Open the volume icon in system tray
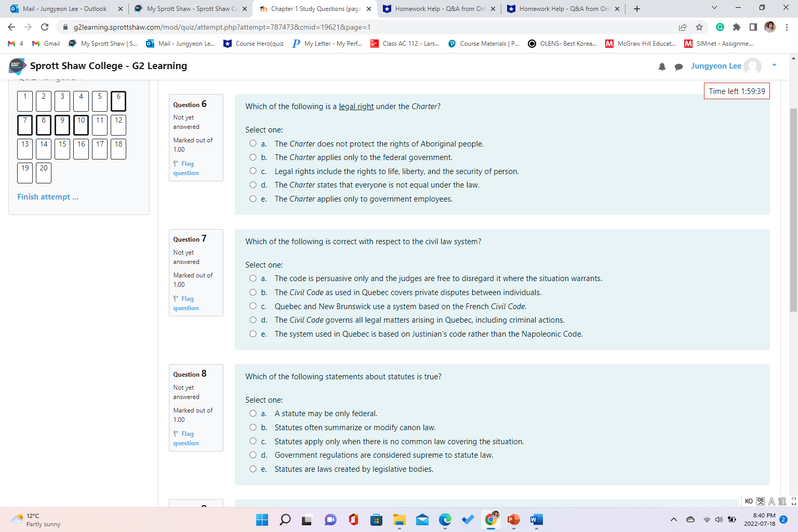Screen dimensions: 798x532 [719, 520]
